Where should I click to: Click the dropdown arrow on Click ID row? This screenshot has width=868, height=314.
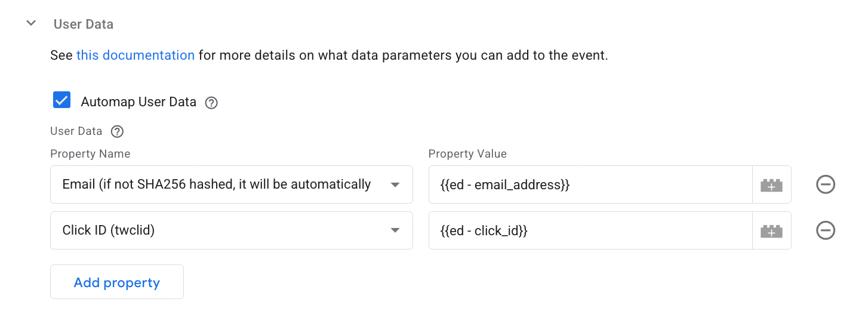coord(395,230)
